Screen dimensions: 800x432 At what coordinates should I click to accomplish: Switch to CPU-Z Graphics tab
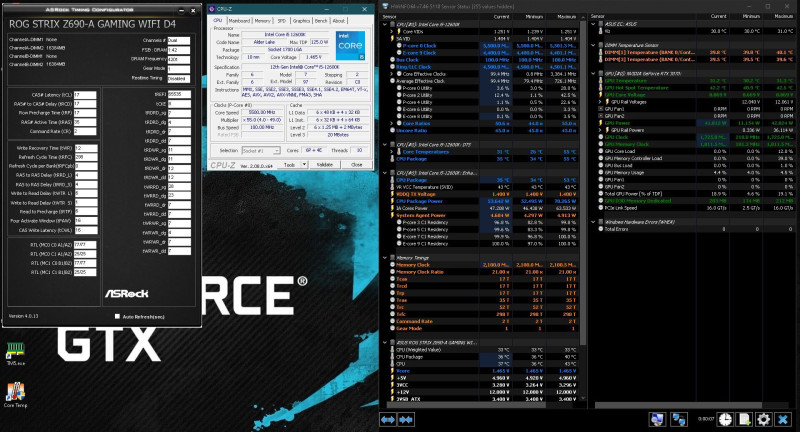301,21
